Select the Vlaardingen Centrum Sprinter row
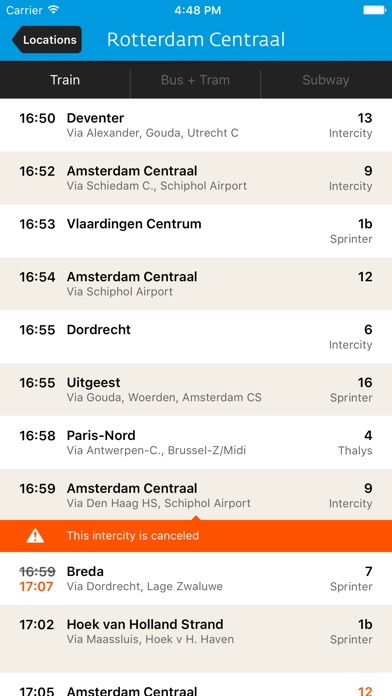The width and height of the screenshot is (392, 696). pyautogui.click(x=196, y=231)
